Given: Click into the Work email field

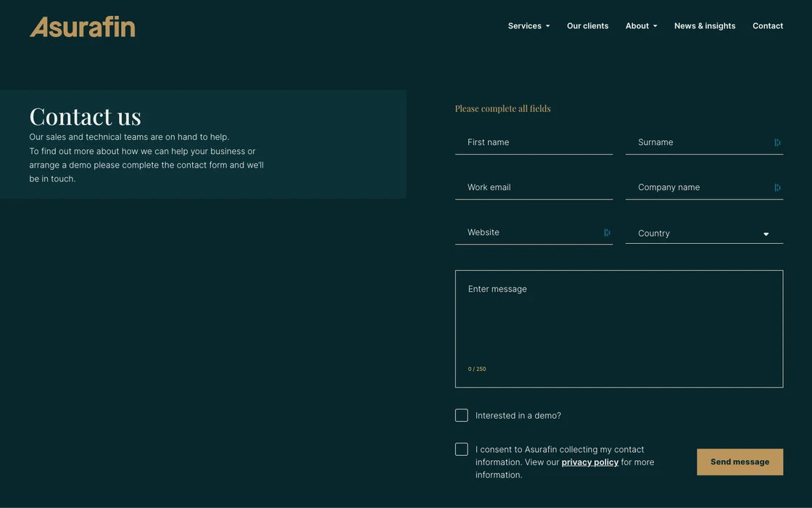Looking at the screenshot, I should coord(534,188).
